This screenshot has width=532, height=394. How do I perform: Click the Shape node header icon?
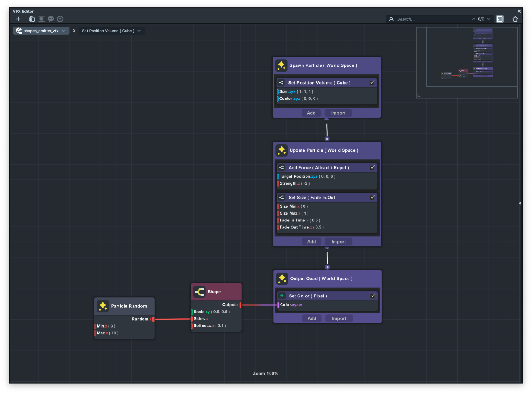(x=199, y=292)
